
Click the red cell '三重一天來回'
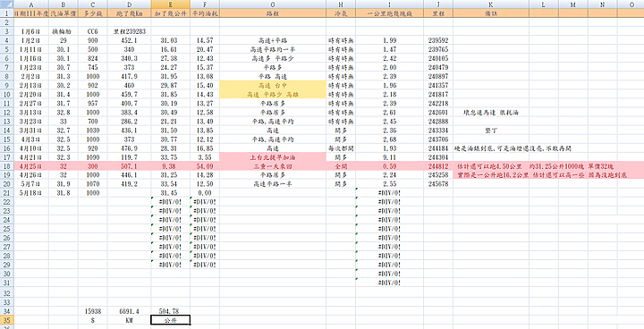pyautogui.click(x=273, y=166)
